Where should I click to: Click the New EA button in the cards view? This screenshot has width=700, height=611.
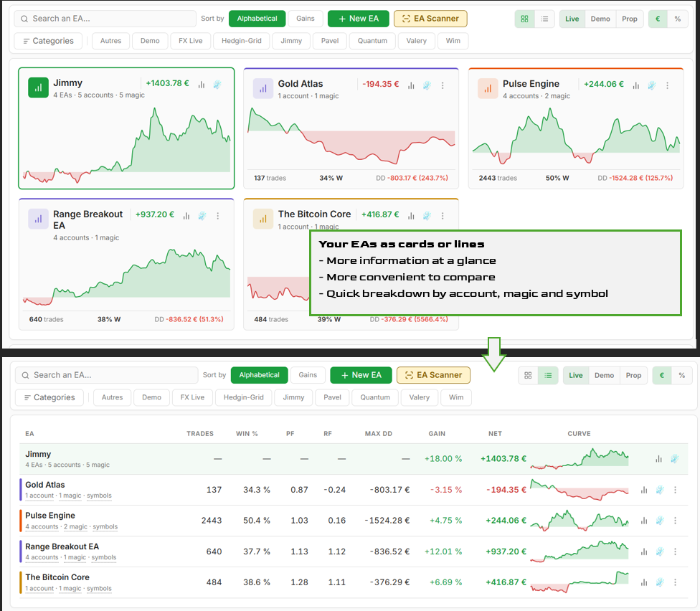tap(359, 19)
